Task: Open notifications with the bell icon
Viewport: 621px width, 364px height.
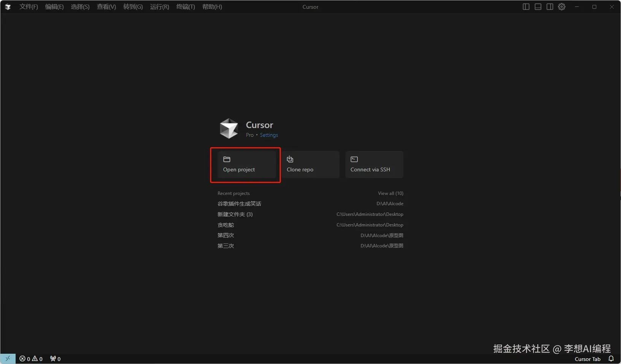Action: [611, 359]
